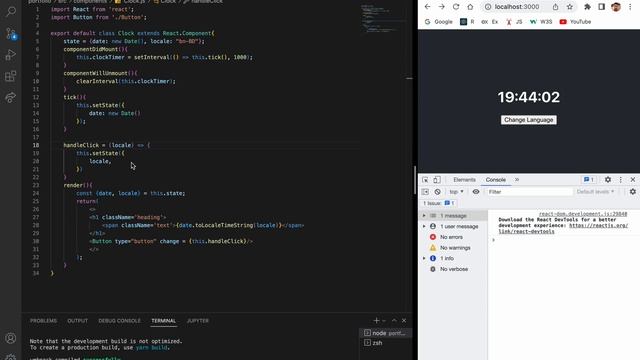Click the '1 Issue' indicator in console
Screen dimensions: 640x360
point(438,203)
